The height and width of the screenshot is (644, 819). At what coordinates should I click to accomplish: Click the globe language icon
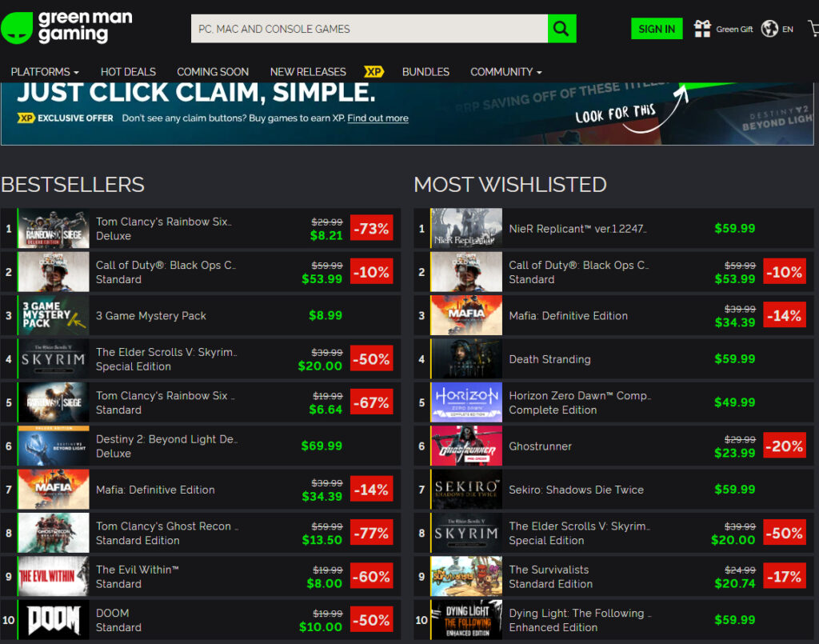click(x=769, y=29)
